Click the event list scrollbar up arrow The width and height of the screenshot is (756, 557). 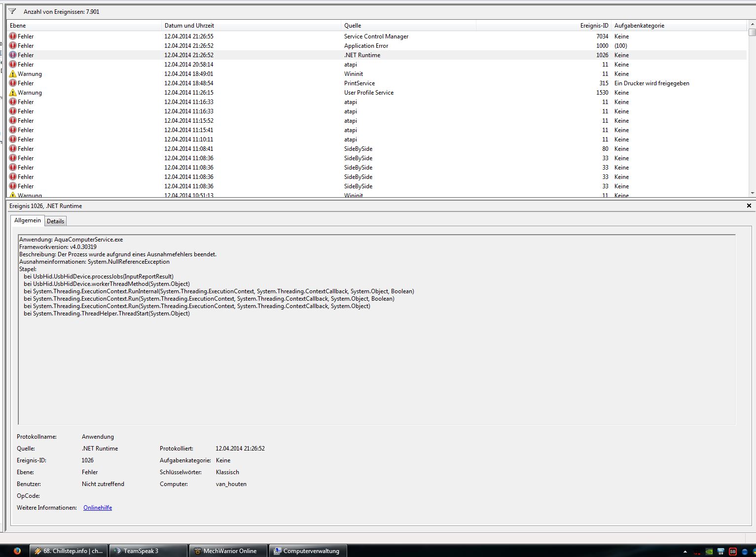pyautogui.click(x=752, y=24)
